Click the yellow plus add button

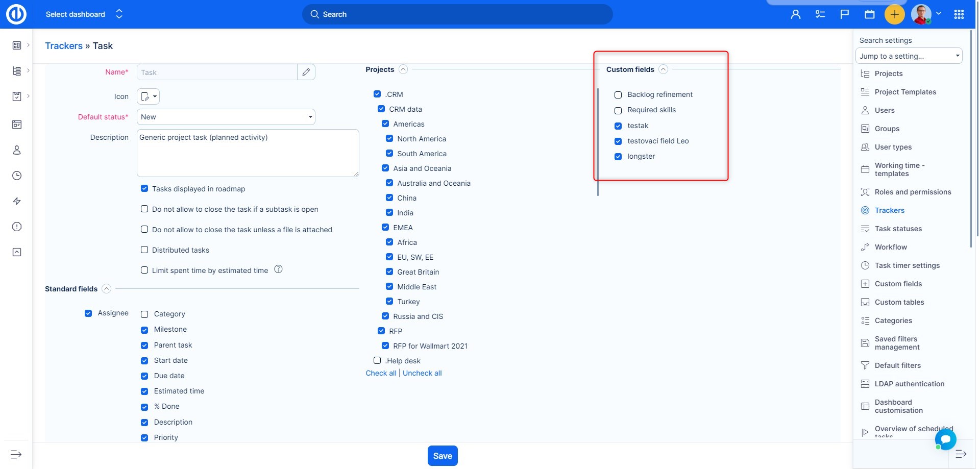click(x=894, y=14)
